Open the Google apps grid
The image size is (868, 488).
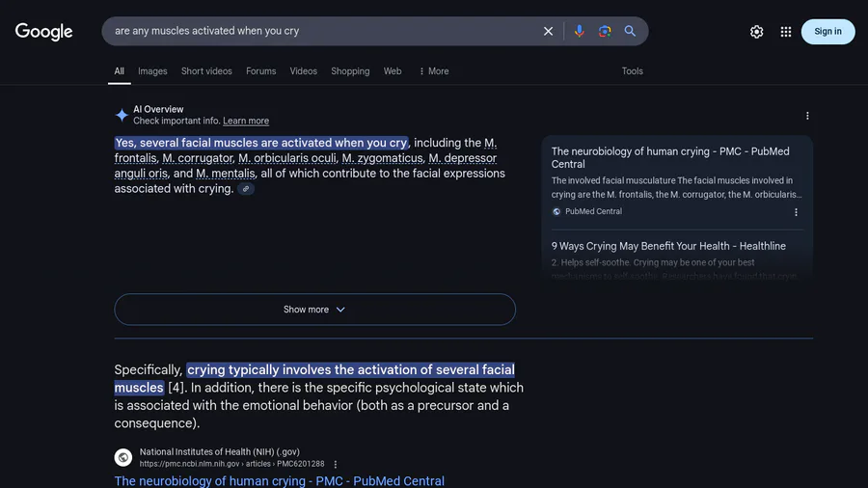click(786, 32)
